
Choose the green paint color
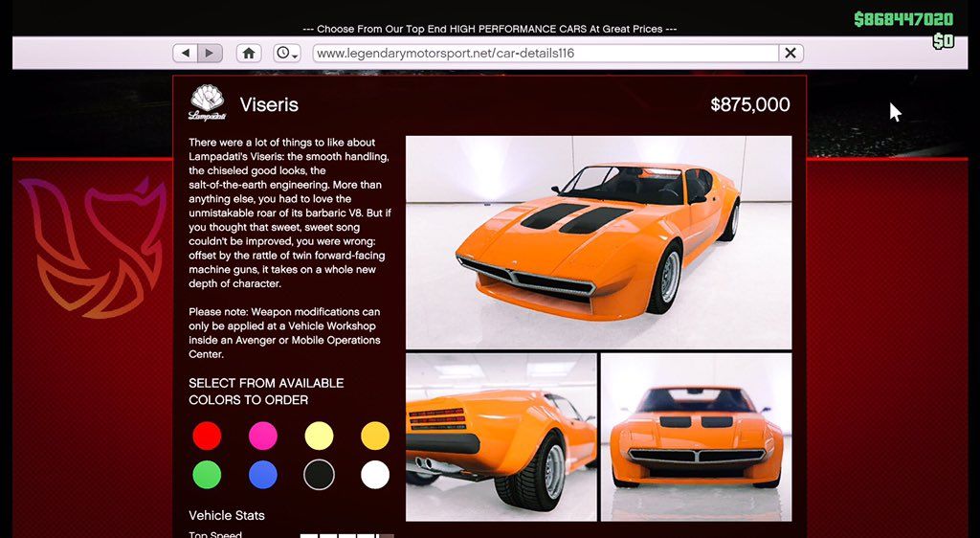pos(207,475)
